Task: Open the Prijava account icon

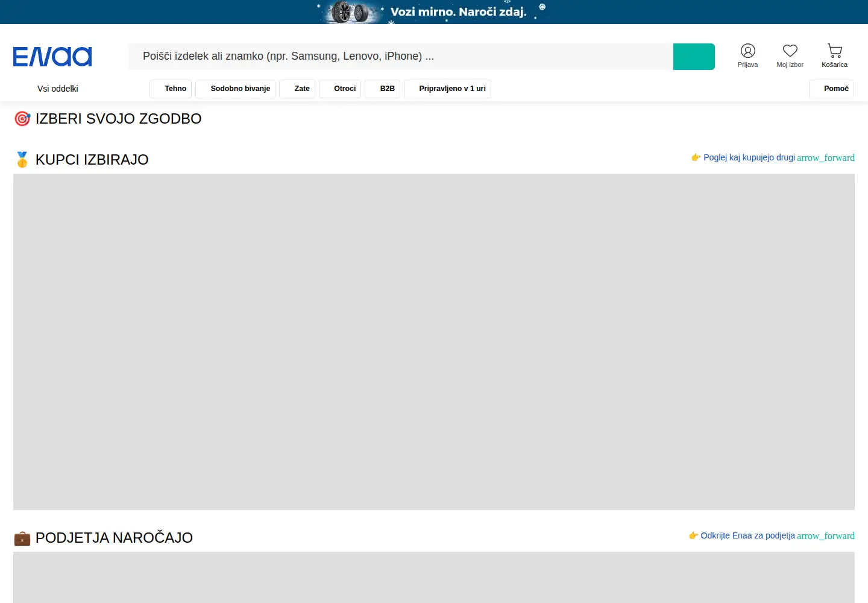Action: coord(747,56)
